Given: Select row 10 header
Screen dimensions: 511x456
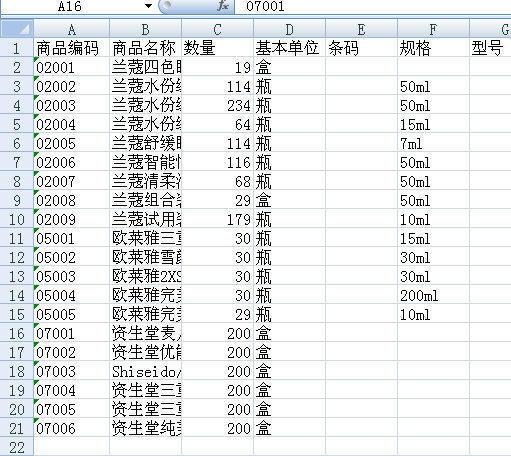Looking at the screenshot, I should coord(17,219).
